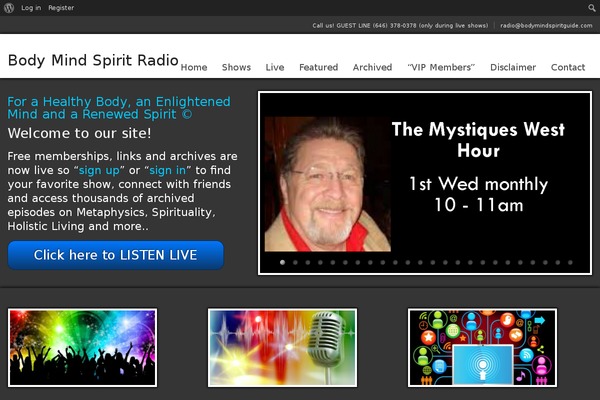Image resolution: width=600 pixels, height=400 pixels.
Task: Follow the "sign up" link
Action: 99,170
